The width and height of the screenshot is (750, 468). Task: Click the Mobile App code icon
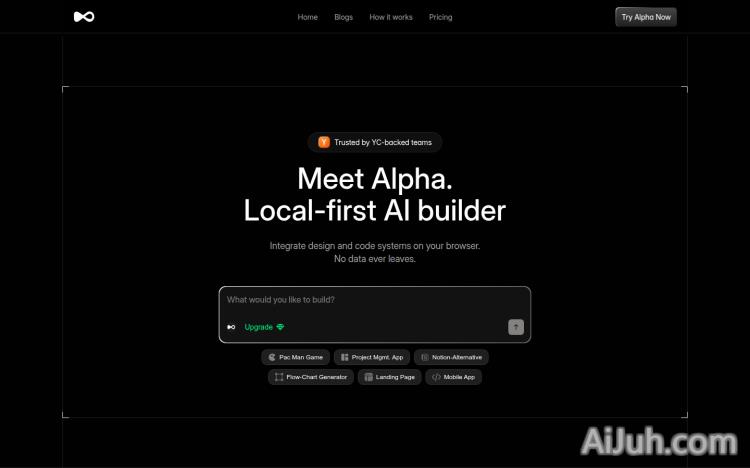point(436,377)
